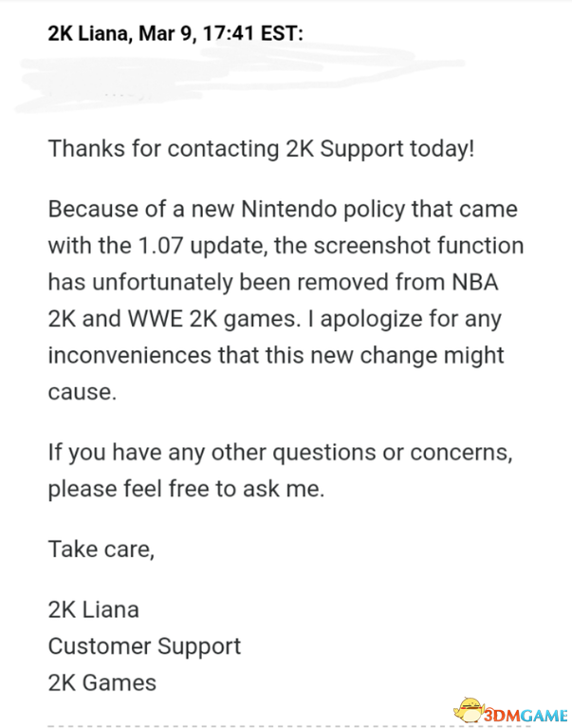Screen dimensions: 572x728
Task: Click the 'Take care,' closing text
Action: 101,548
